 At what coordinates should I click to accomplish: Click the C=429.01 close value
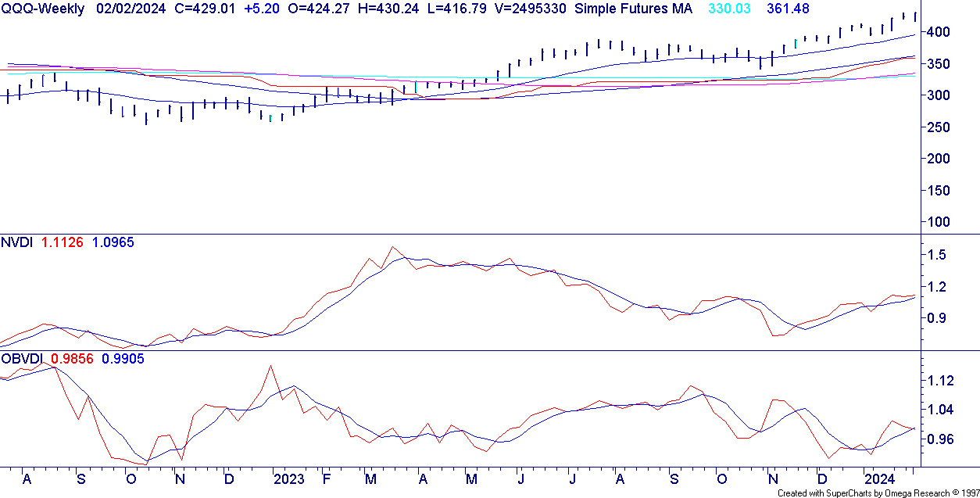[x=205, y=9]
